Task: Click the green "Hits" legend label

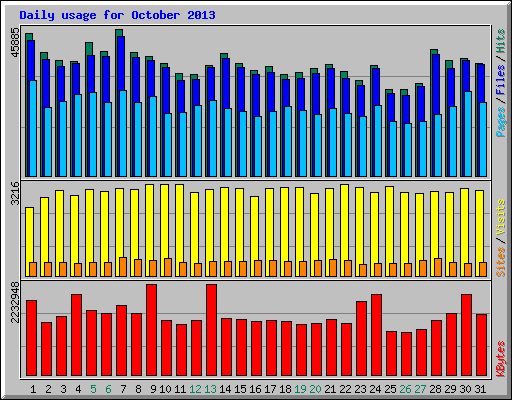Action: pyautogui.click(x=500, y=41)
